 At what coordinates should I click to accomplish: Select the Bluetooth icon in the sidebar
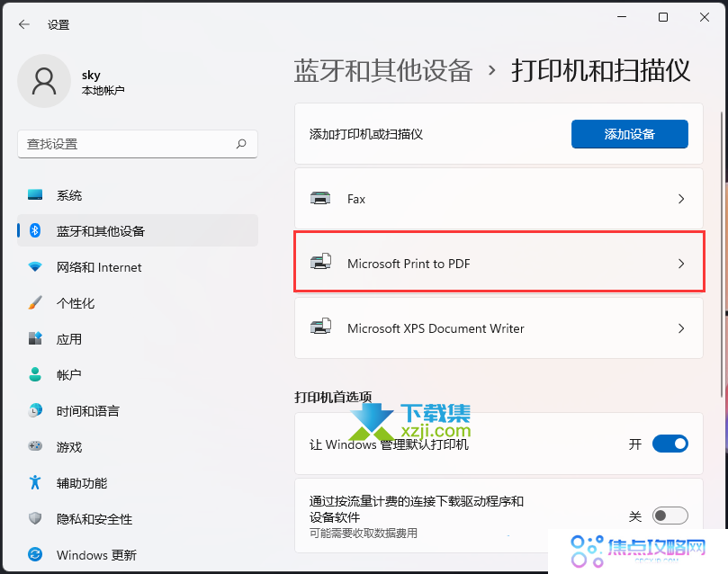[x=34, y=231]
